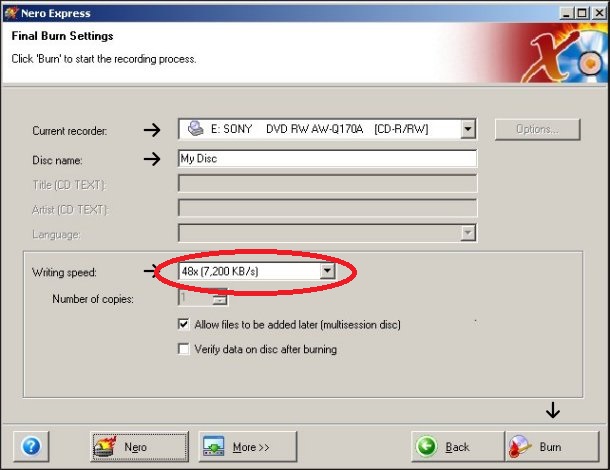Click the Writing speed label
This screenshot has width=610, height=470.
tap(64, 272)
